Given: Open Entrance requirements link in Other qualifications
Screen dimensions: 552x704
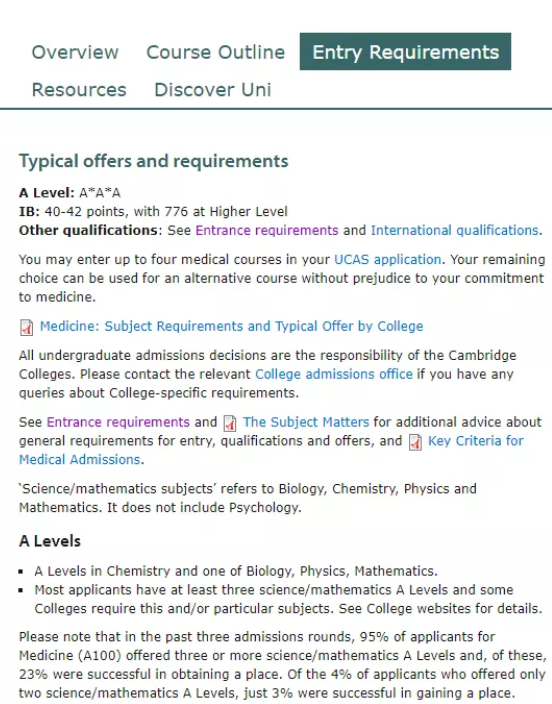Looking at the screenshot, I should [x=267, y=230].
